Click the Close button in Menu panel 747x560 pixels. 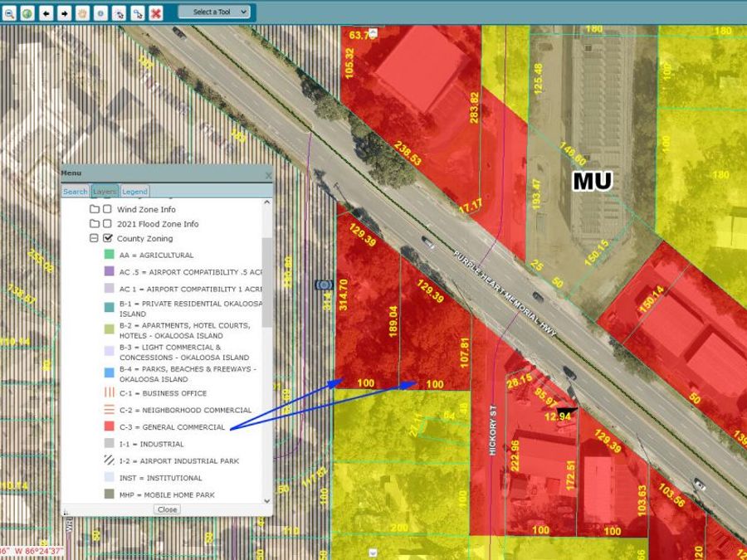click(167, 509)
